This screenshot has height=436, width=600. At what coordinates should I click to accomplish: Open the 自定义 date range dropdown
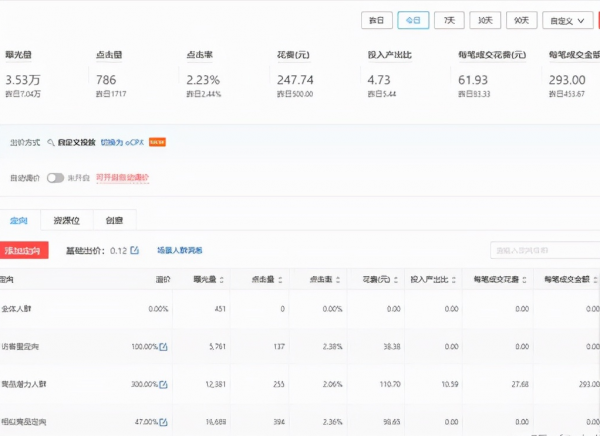click(567, 20)
